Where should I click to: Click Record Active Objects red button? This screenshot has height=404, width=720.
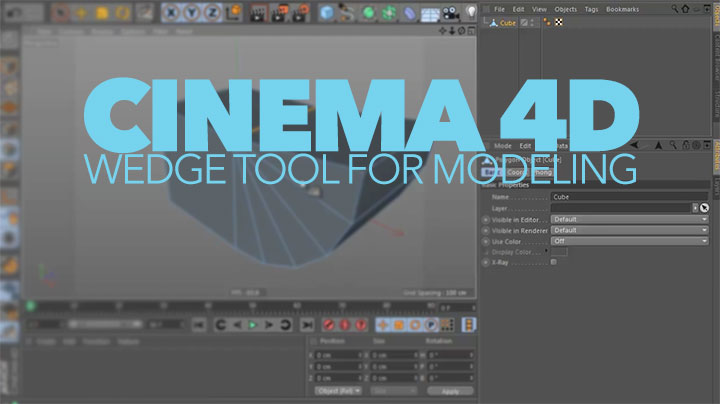click(328, 325)
